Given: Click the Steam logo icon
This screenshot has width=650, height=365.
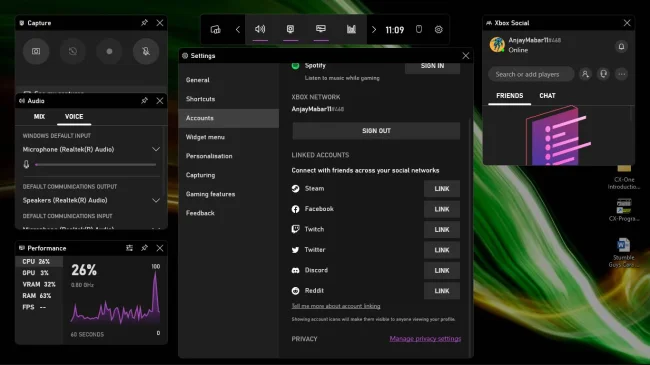Looking at the screenshot, I should pyautogui.click(x=295, y=189).
